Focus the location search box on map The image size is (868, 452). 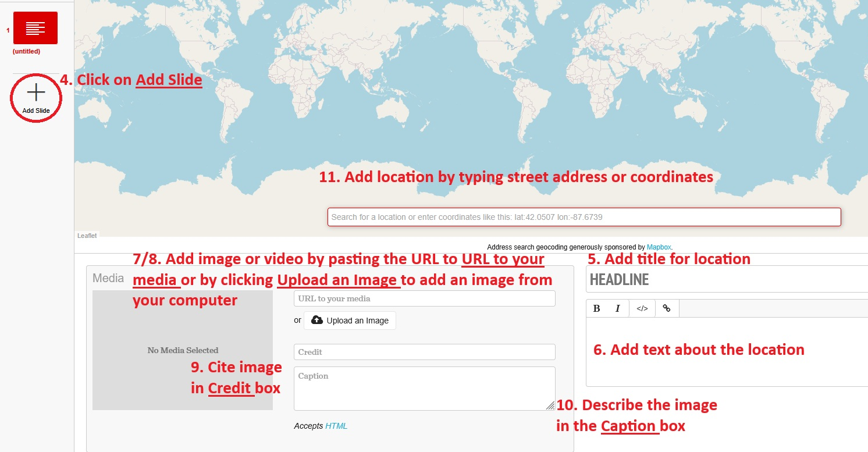pyautogui.click(x=584, y=217)
